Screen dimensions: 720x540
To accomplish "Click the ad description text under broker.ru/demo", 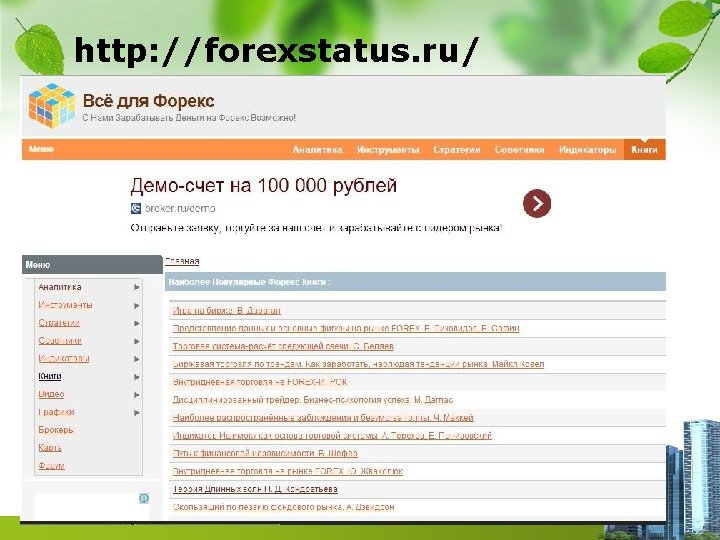I will pos(316,228).
